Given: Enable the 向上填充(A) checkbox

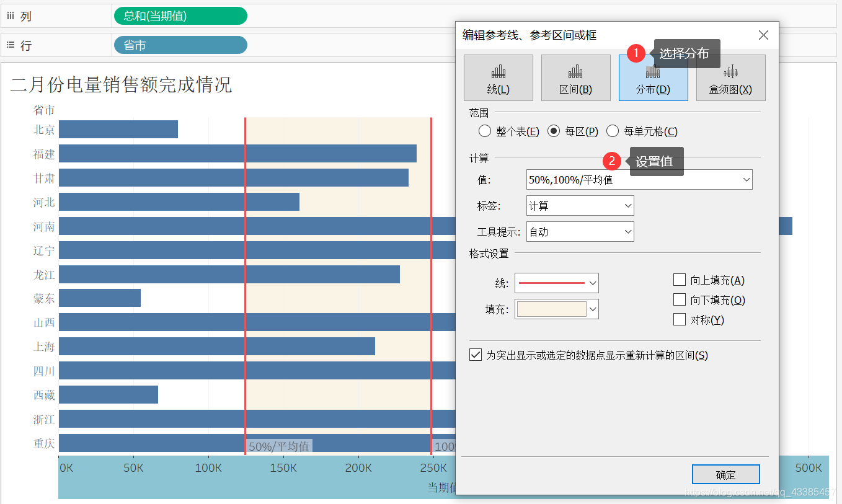Looking at the screenshot, I should pos(680,280).
